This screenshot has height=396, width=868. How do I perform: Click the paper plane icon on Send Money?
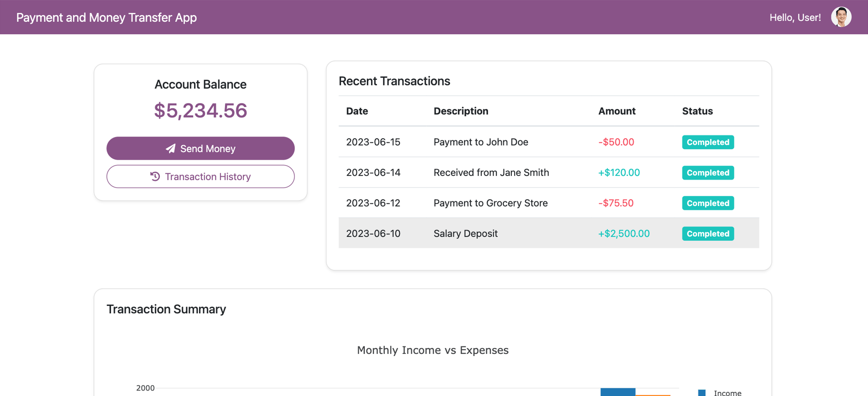(171, 148)
